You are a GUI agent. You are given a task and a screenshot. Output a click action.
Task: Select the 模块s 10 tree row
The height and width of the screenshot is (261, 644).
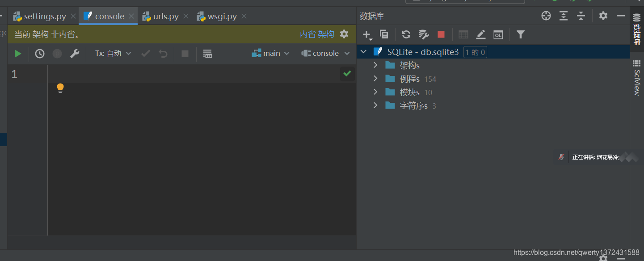pos(493,92)
